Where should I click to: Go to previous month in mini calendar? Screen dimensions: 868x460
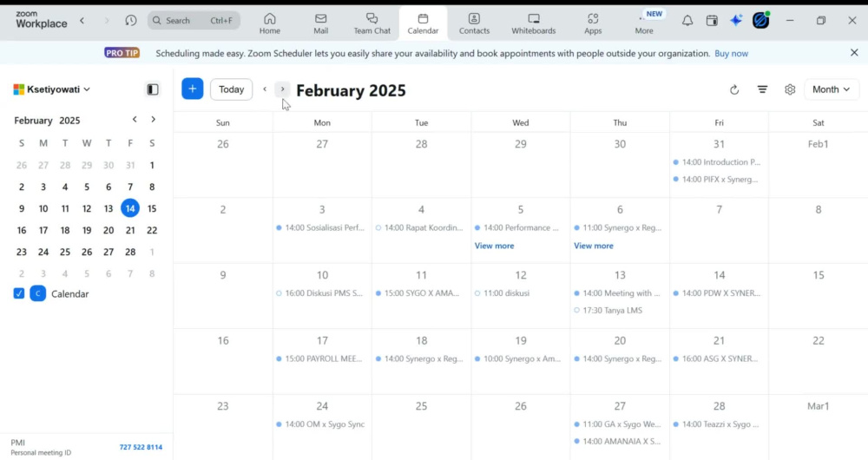click(135, 120)
